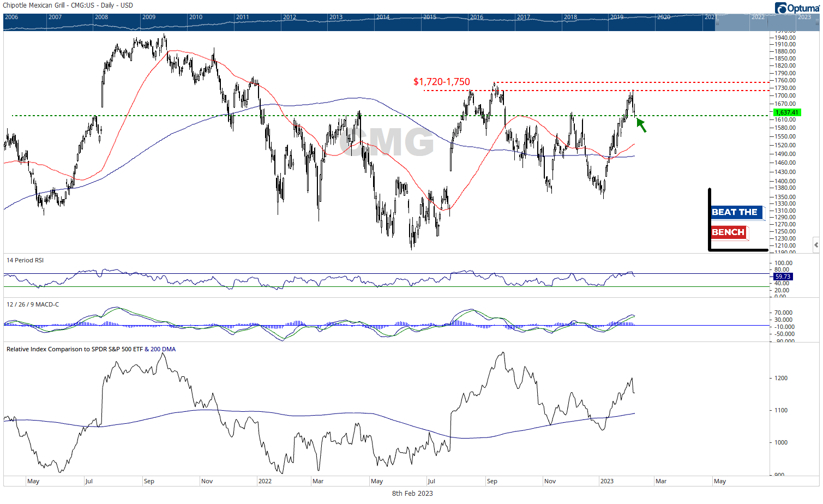Click the 2023 label on the date axis
Viewport: 823px width, 504px height.
pos(606,481)
